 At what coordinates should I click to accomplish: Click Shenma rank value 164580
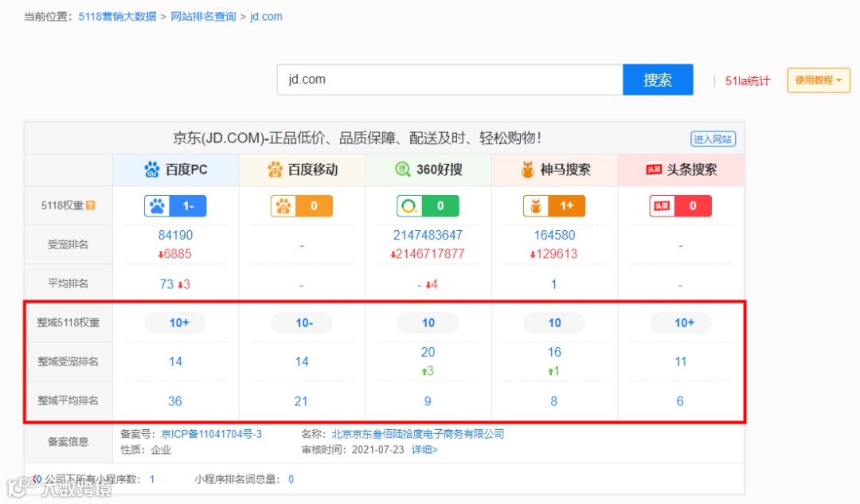pos(554,235)
